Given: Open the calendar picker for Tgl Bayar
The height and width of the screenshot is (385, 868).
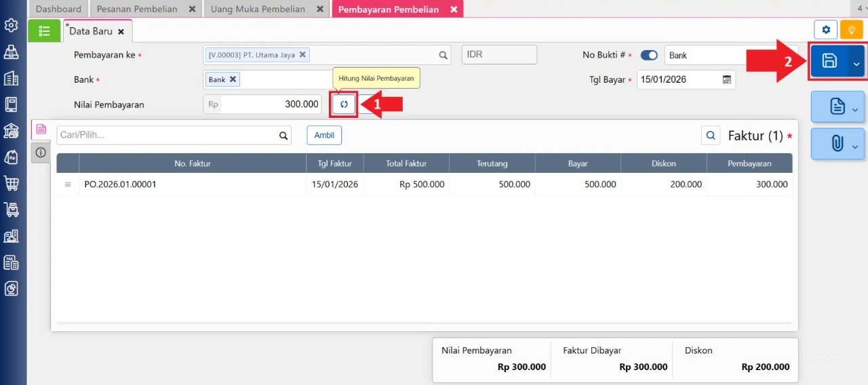Looking at the screenshot, I should tap(727, 79).
